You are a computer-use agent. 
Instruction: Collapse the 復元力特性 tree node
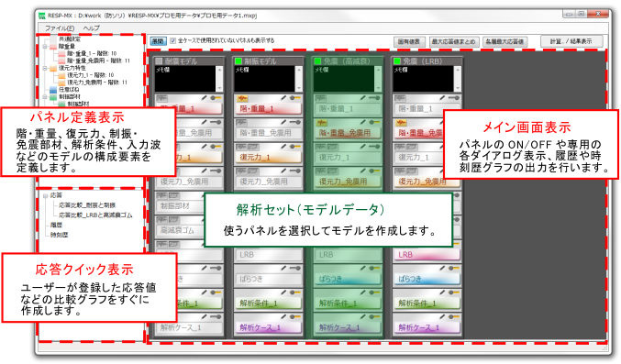(x=45, y=68)
